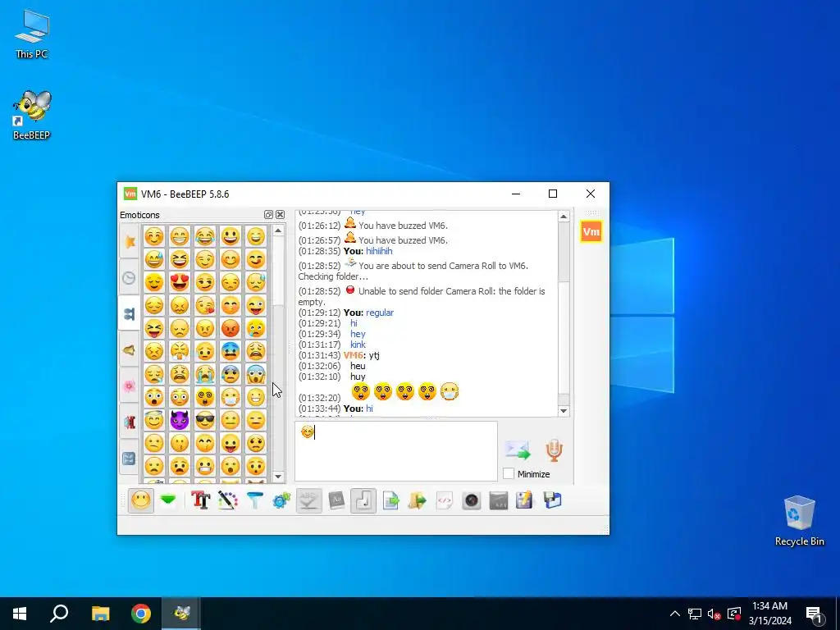Click the message text "kink"

[358, 345]
